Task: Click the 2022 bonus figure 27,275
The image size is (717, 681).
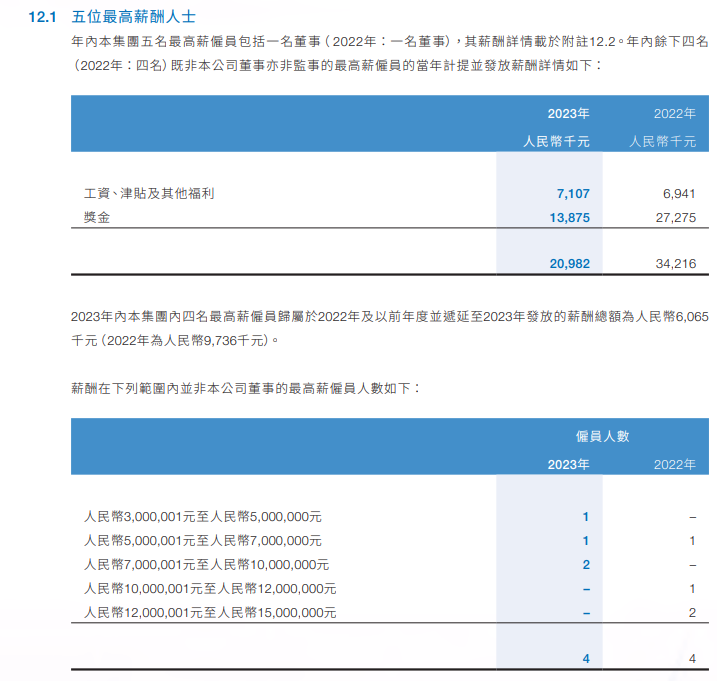Action: [675, 218]
